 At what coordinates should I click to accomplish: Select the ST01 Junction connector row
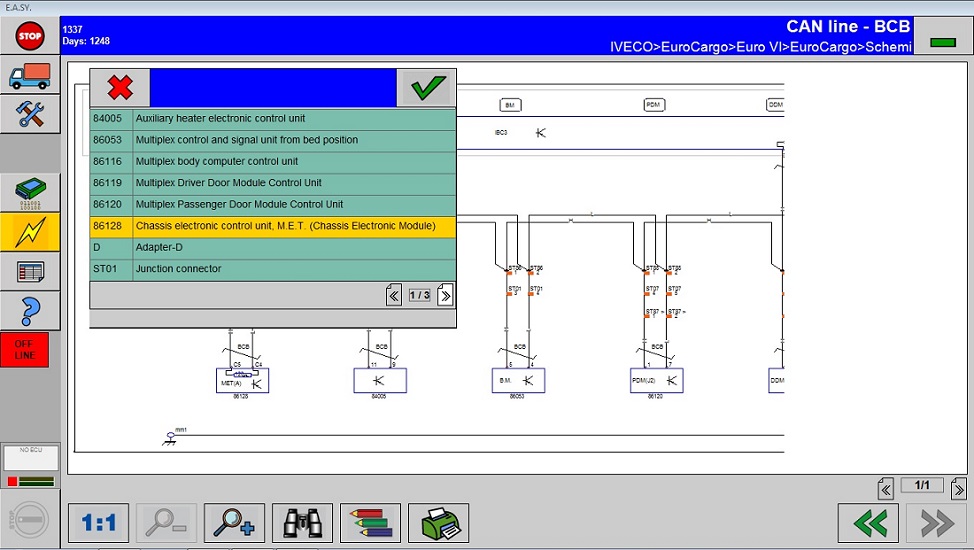click(273, 268)
